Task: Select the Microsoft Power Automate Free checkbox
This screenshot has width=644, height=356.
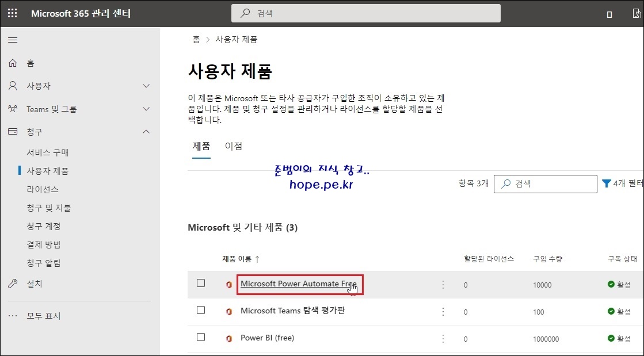Action: 201,283
